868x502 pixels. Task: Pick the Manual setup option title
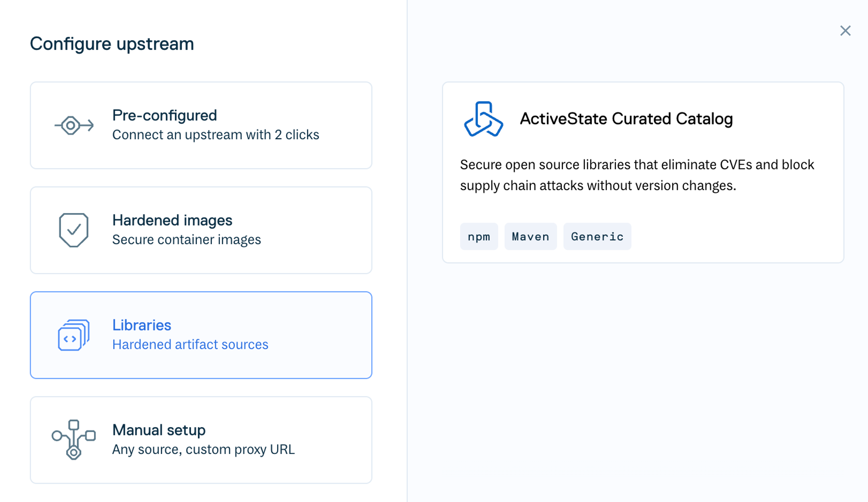click(159, 430)
